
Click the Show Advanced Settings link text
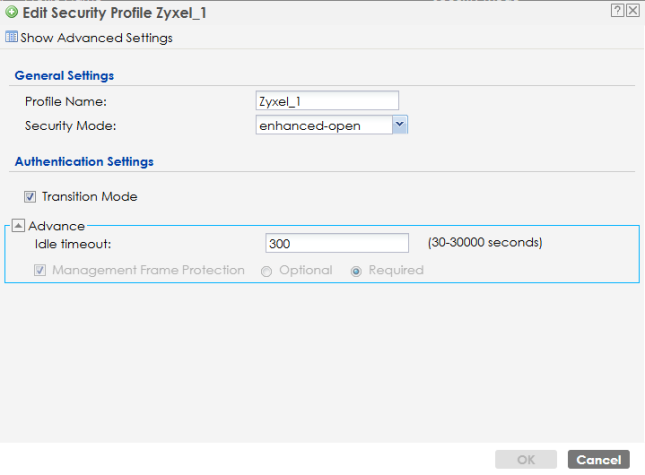tap(96, 38)
